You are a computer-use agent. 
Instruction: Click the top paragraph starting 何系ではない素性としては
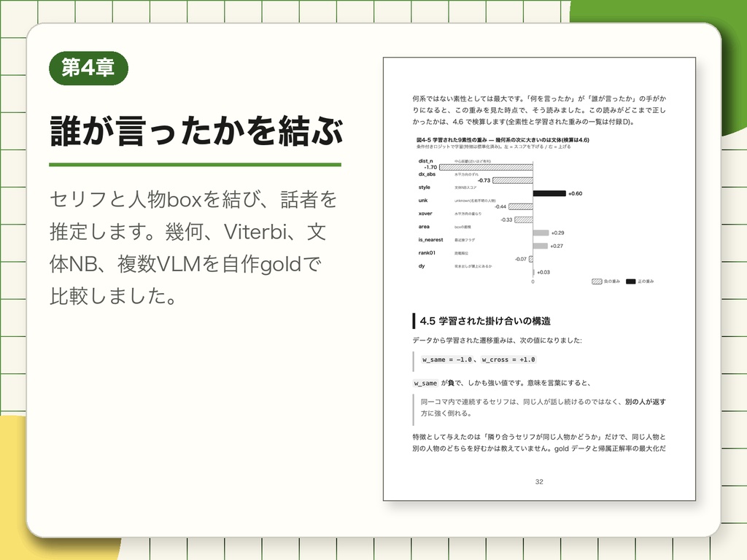pyautogui.click(x=539, y=110)
